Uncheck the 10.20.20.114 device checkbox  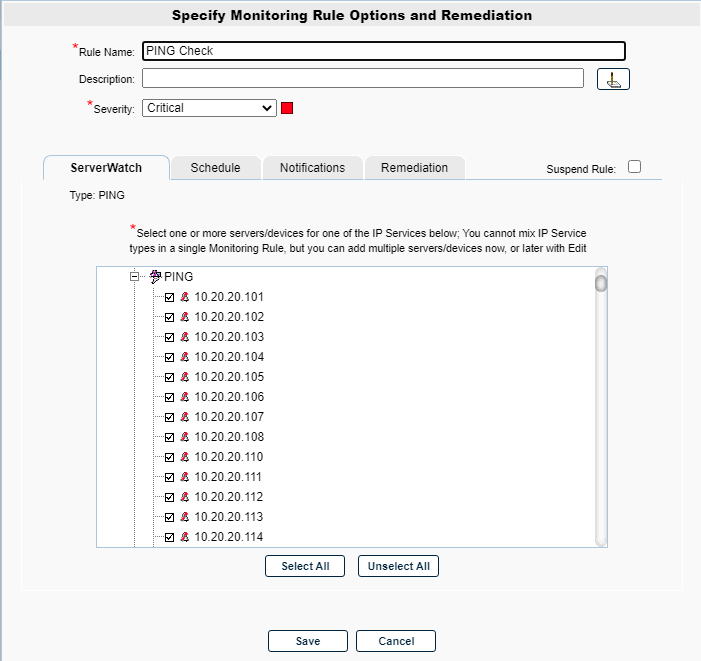coord(169,537)
